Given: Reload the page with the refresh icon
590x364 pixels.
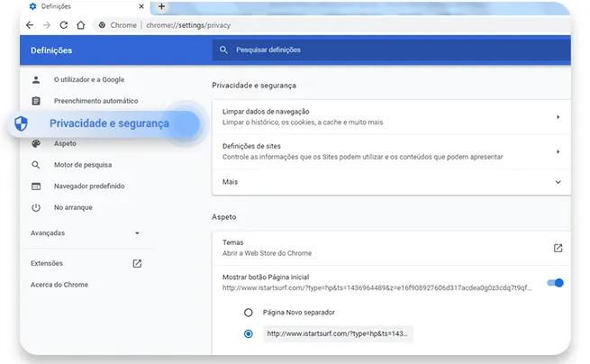Looking at the screenshot, I should click(x=64, y=25).
